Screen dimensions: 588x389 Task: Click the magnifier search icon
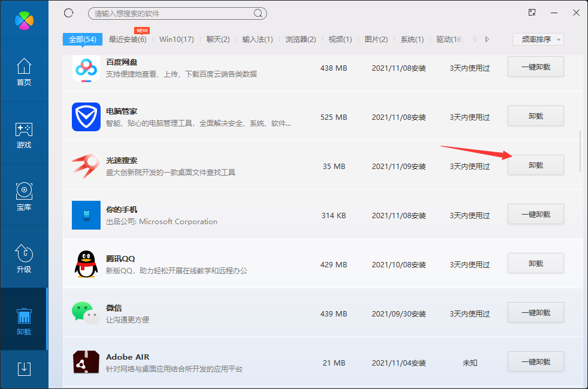tap(258, 14)
